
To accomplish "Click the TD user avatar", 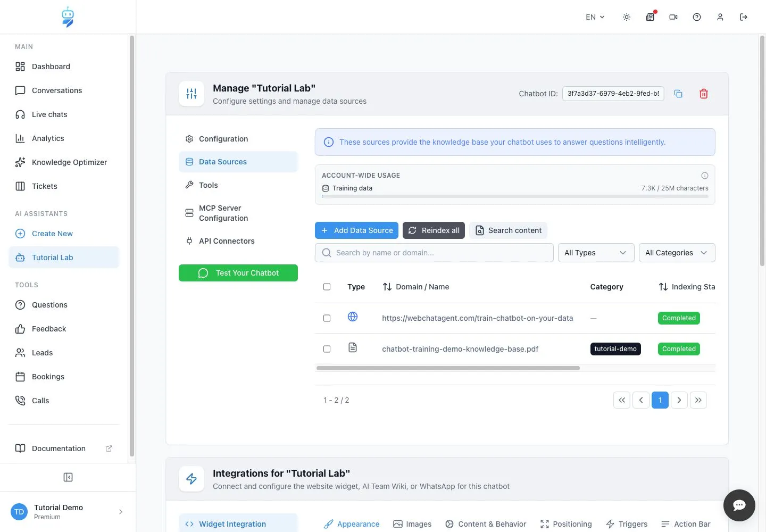I will [x=19, y=512].
